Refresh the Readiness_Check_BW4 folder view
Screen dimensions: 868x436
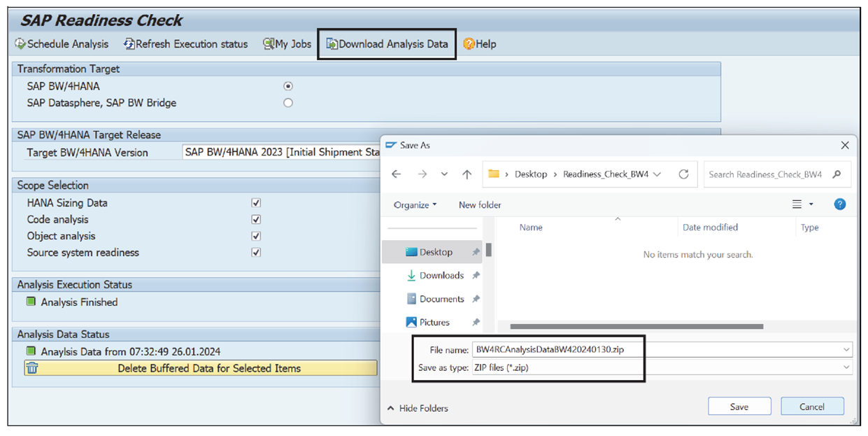[684, 174]
